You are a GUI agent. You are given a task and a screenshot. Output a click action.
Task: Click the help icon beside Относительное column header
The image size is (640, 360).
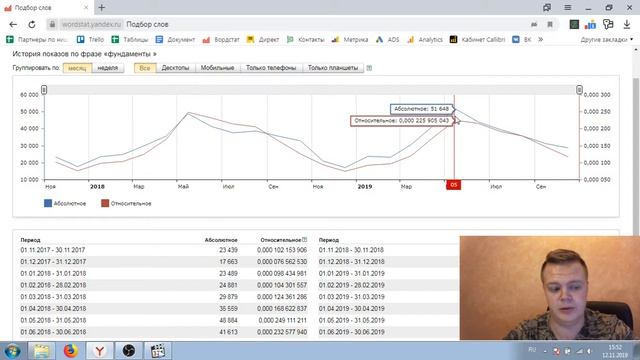point(304,240)
